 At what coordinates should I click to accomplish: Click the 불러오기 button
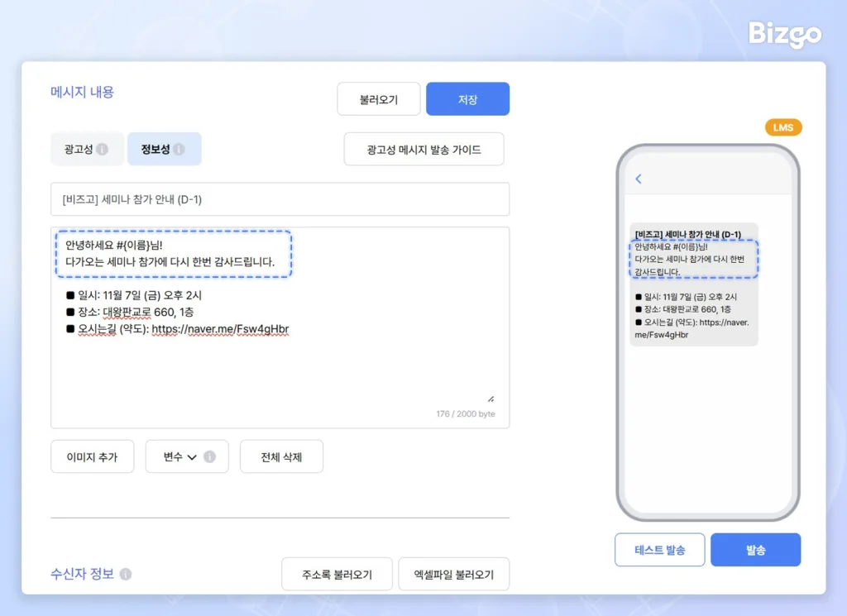click(378, 98)
